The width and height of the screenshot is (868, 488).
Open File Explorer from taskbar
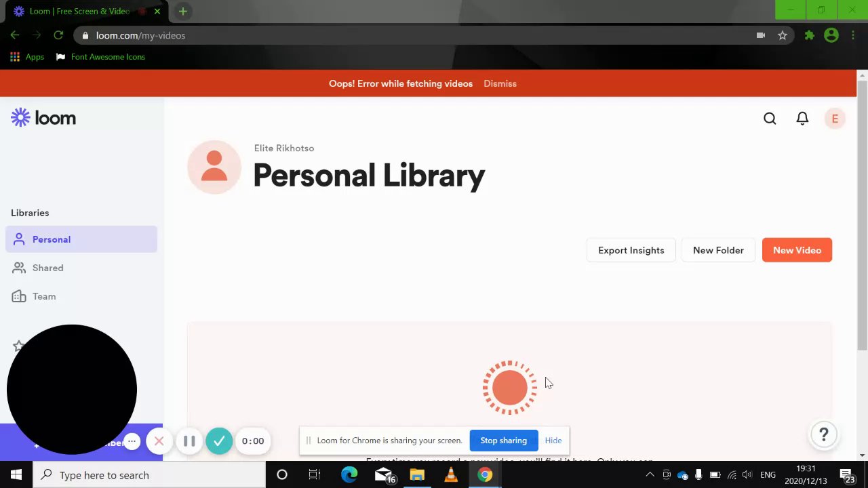click(x=417, y=475)
